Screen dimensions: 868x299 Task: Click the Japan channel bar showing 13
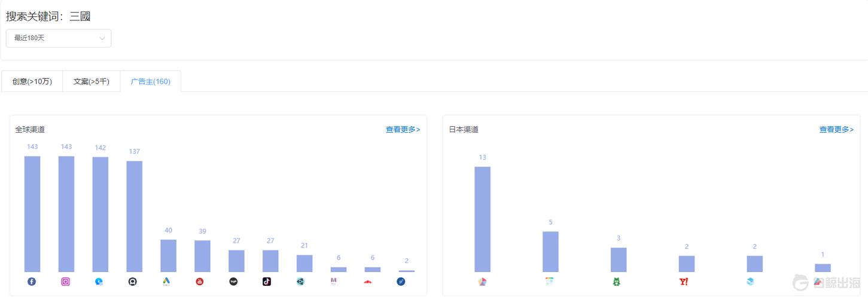[x=483, y=219]
